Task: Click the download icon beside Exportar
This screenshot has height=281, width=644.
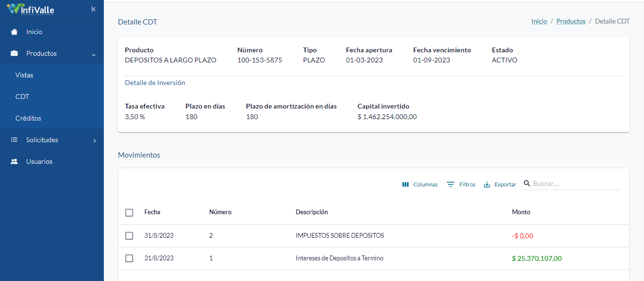Action: click(x=487, y=184)
